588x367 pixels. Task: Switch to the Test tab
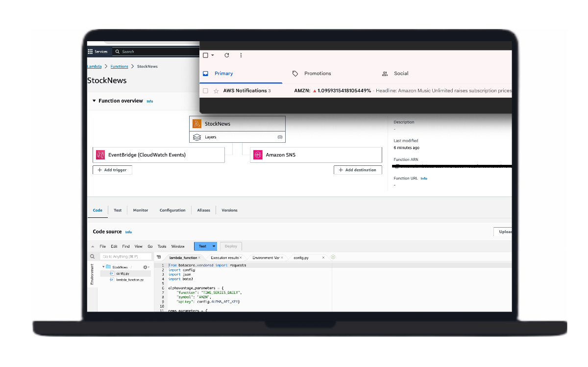pos(118,210)
